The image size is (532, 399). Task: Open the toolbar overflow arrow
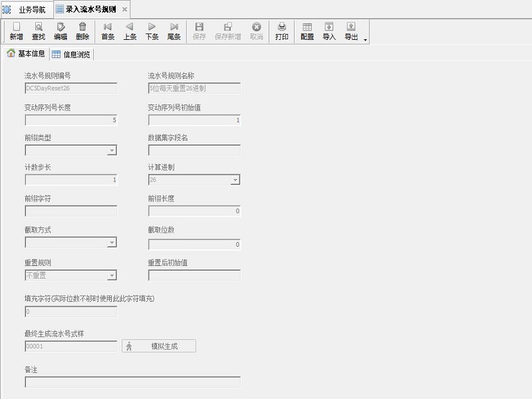(x=365, y=40)
